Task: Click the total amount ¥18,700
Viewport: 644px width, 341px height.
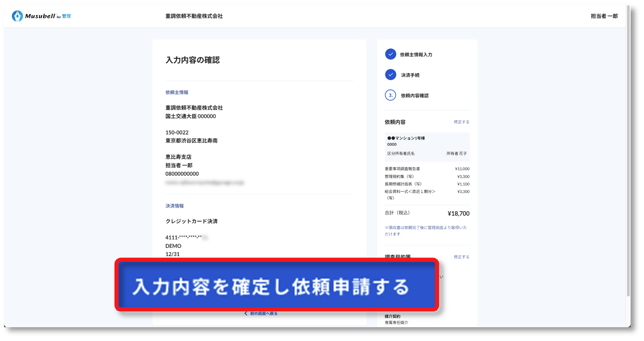Action: coord(458,214)
